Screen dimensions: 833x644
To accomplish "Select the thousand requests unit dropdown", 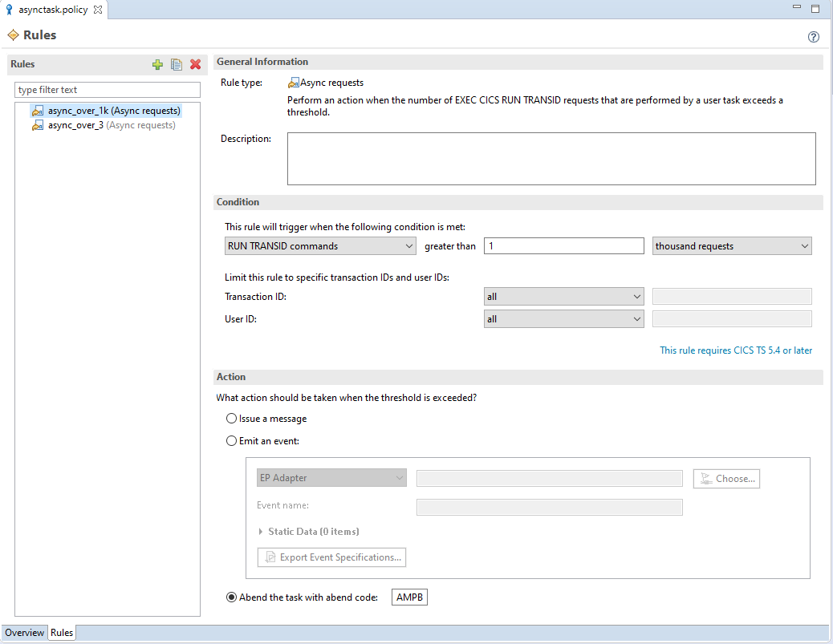I will tap(731, 245).
